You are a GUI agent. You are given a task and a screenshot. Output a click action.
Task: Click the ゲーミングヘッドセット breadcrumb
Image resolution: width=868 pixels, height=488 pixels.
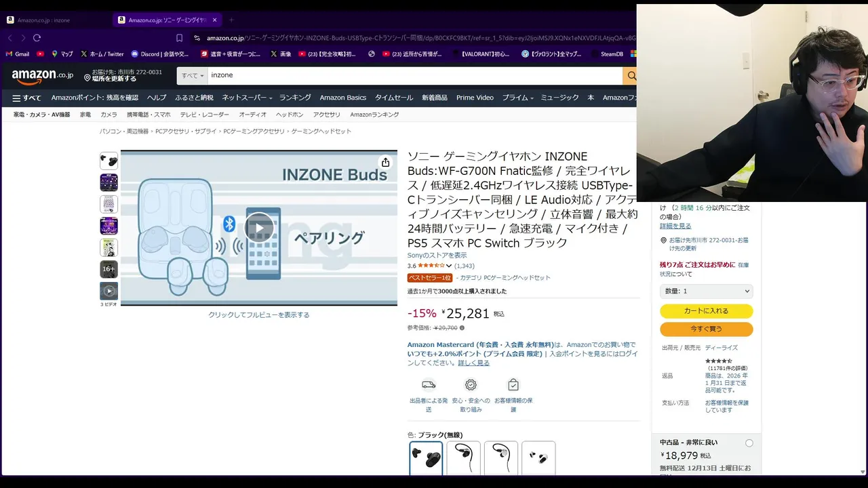[x=321, y=131]
